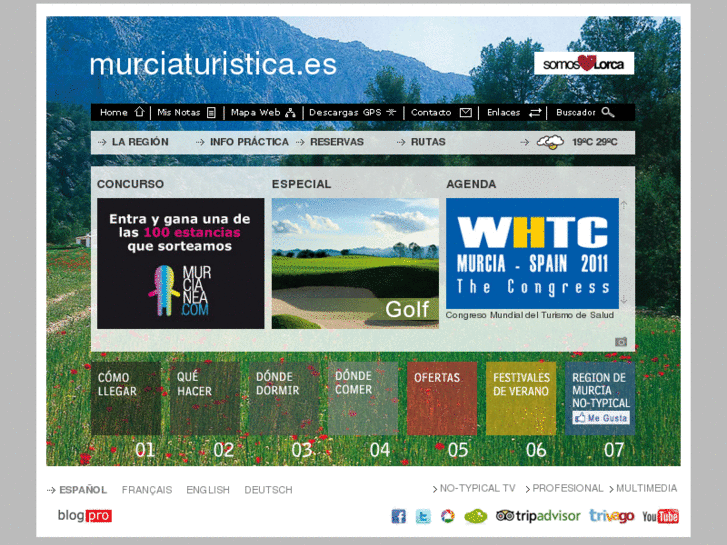Open the Twitter icon in footer
Viewport: 727px width, 545px height.
(x=423, y=516)
